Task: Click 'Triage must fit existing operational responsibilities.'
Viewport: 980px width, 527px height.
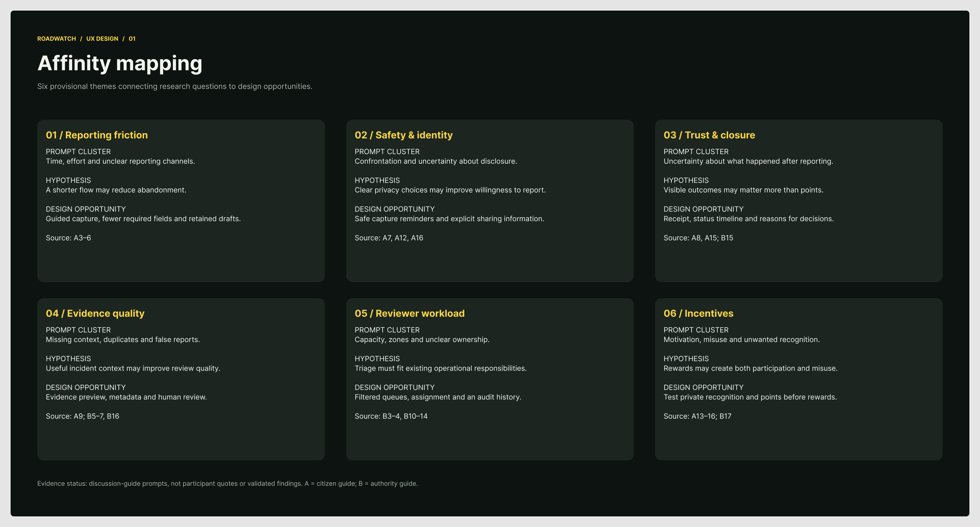Action: tap(440, 368)
